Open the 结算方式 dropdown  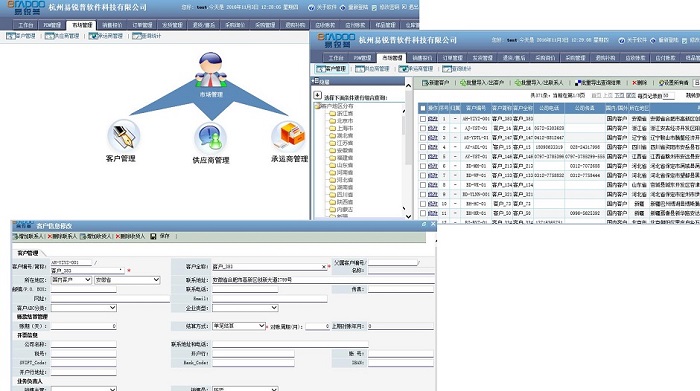tap(239, 326)
